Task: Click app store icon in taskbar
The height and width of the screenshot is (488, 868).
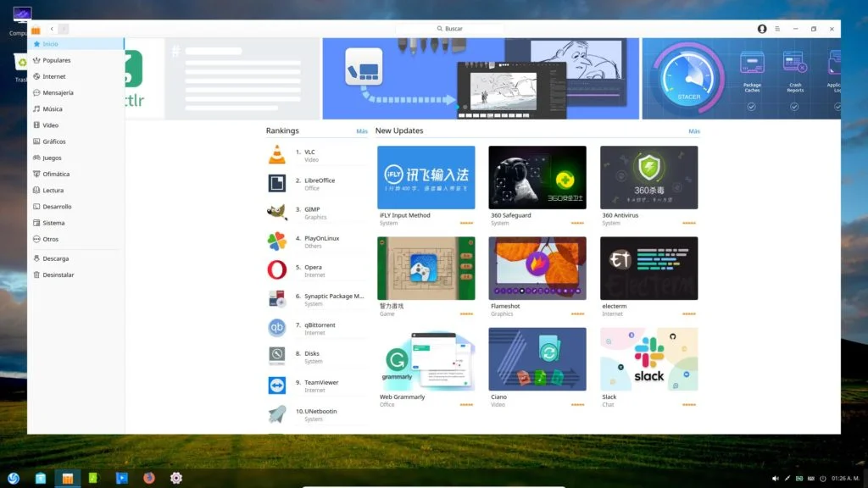Action: pyautogui.click(x=68, y=478)
